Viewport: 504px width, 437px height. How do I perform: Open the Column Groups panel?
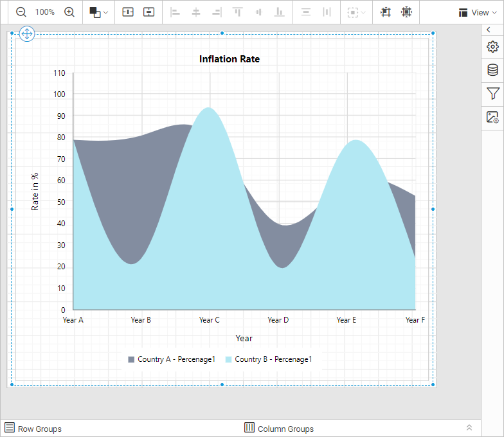[279, 428]
